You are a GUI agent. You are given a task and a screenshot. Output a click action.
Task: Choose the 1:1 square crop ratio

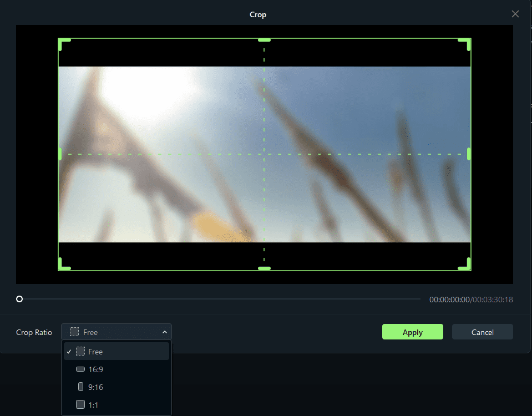click(116, 405)
